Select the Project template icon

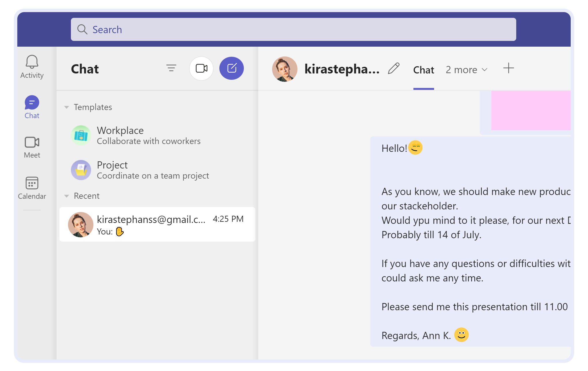click(81, 170)
